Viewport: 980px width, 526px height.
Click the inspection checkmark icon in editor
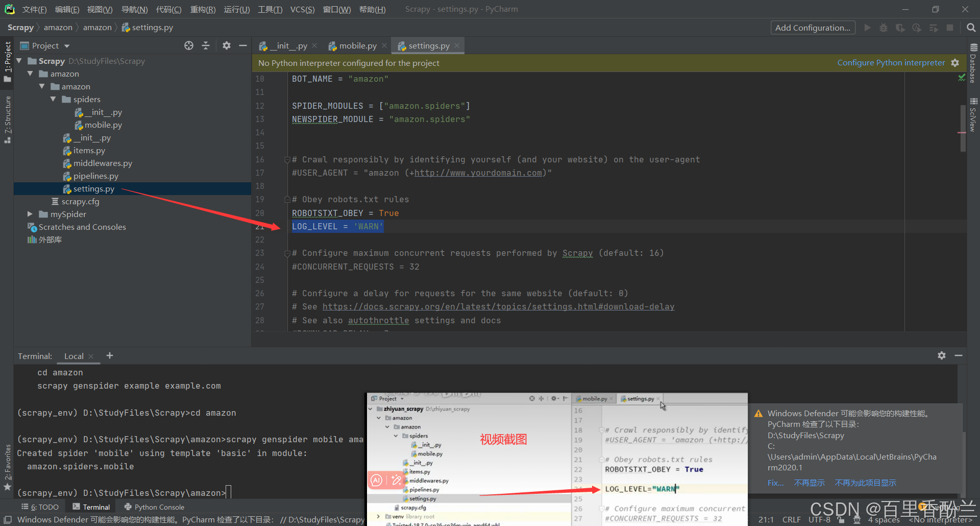click(x=962, y=78)
